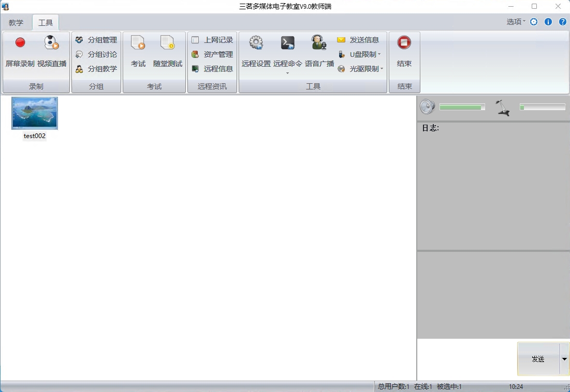Select the Tools (工具) tab

click(46, 23)
